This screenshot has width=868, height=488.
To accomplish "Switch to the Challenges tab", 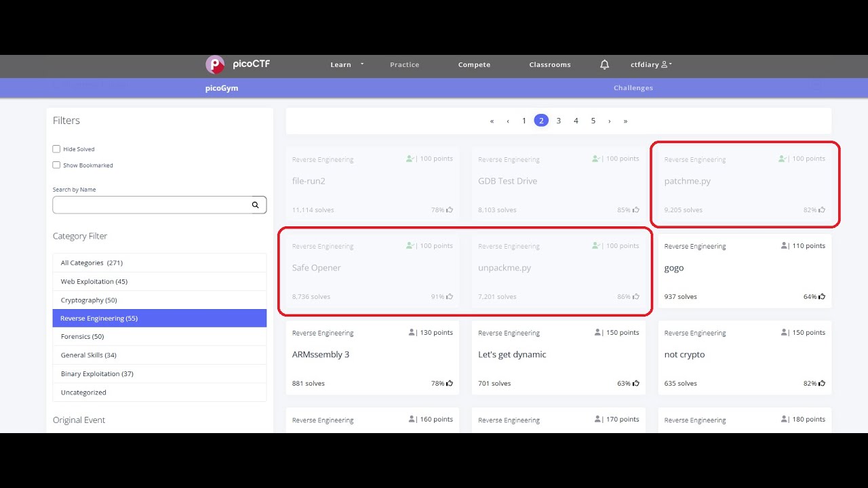I will (633, 88).
